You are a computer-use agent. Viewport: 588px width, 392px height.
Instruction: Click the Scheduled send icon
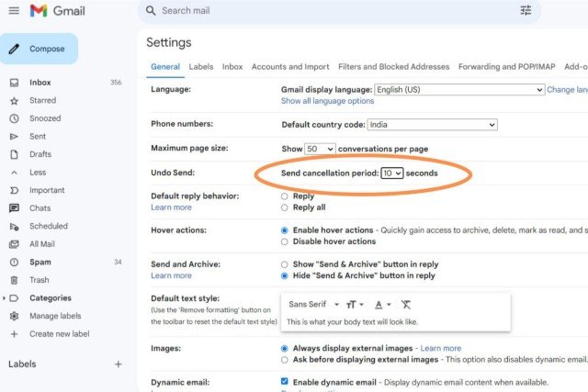click(14, 227)
